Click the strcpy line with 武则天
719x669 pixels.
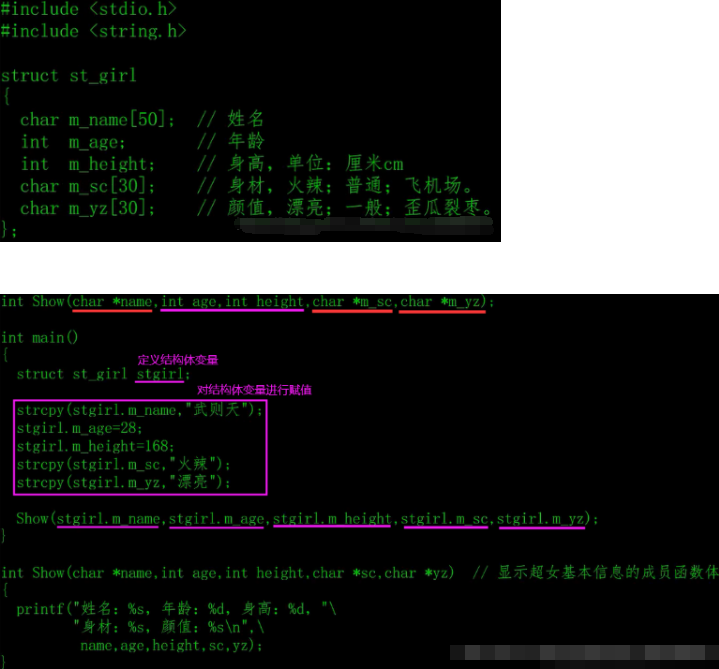pos(139,410)
